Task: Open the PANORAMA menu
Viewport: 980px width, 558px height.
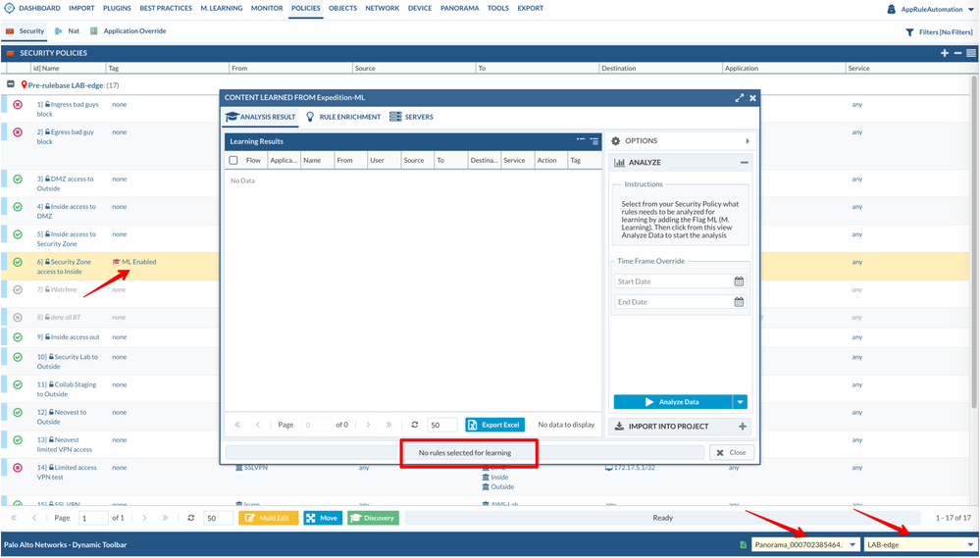Action: point(459,8)
